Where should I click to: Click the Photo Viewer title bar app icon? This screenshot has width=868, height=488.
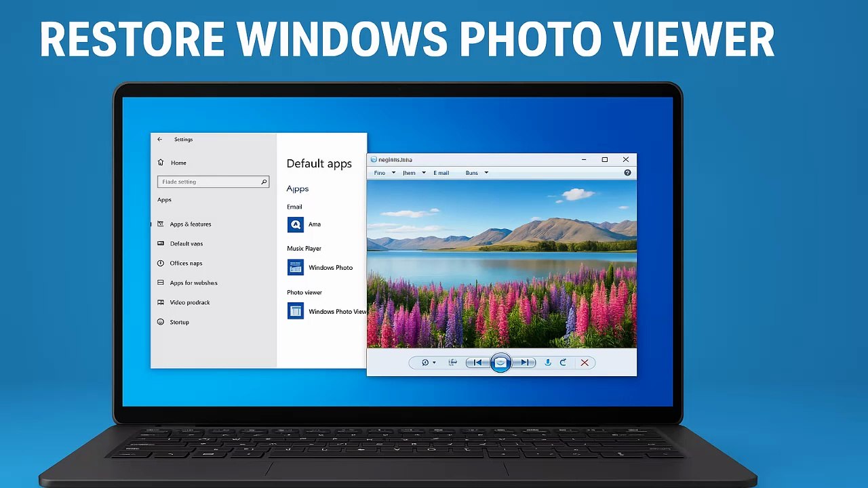(x=374, y=160)
